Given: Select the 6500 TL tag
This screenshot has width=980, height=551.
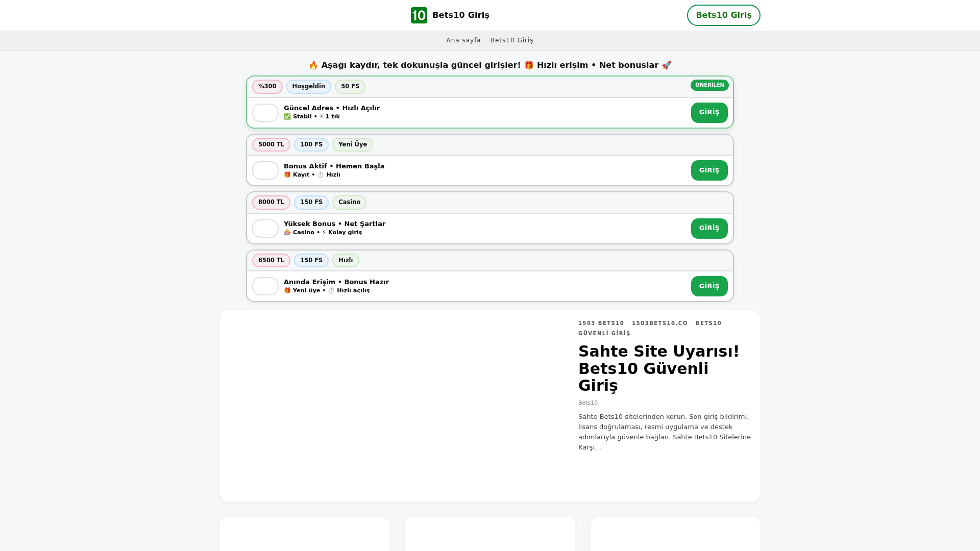Looking at the screenshot, I should point(271,261).
